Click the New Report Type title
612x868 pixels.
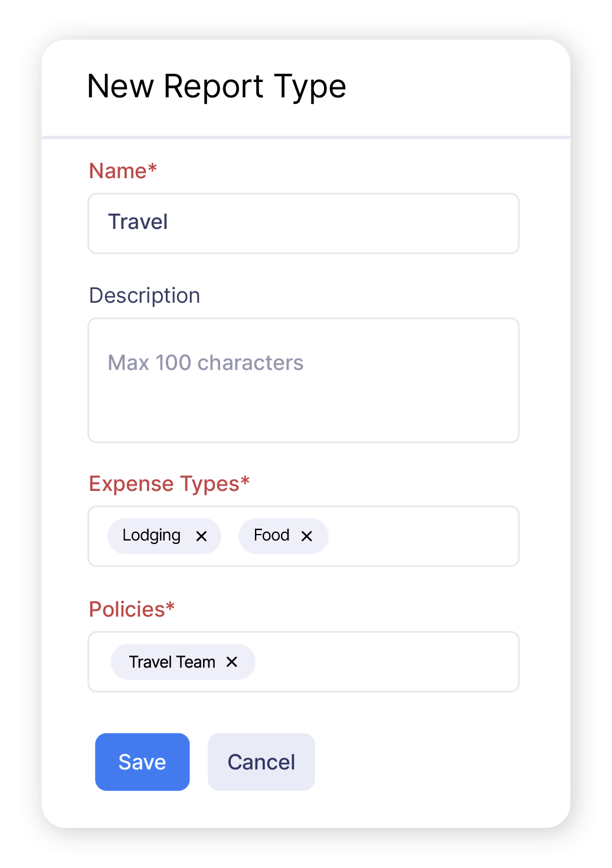(217, 87)
